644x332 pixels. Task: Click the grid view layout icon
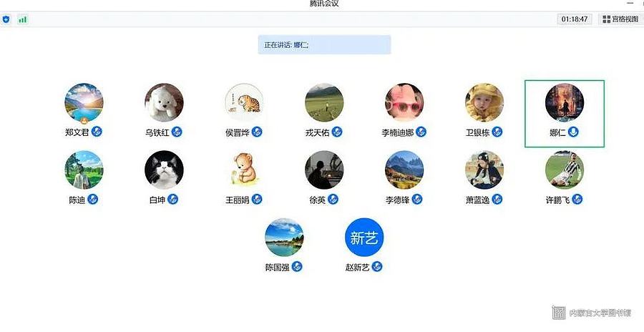(606, 19)
